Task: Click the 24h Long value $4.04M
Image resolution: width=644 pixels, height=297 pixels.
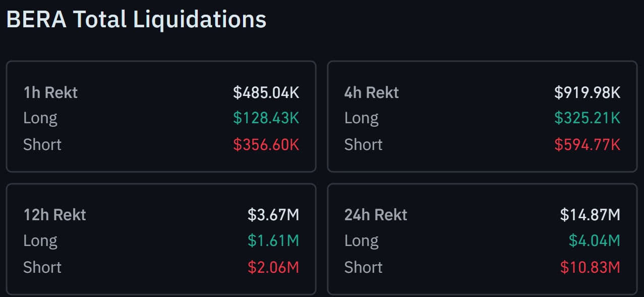Action: coord(594,240)
